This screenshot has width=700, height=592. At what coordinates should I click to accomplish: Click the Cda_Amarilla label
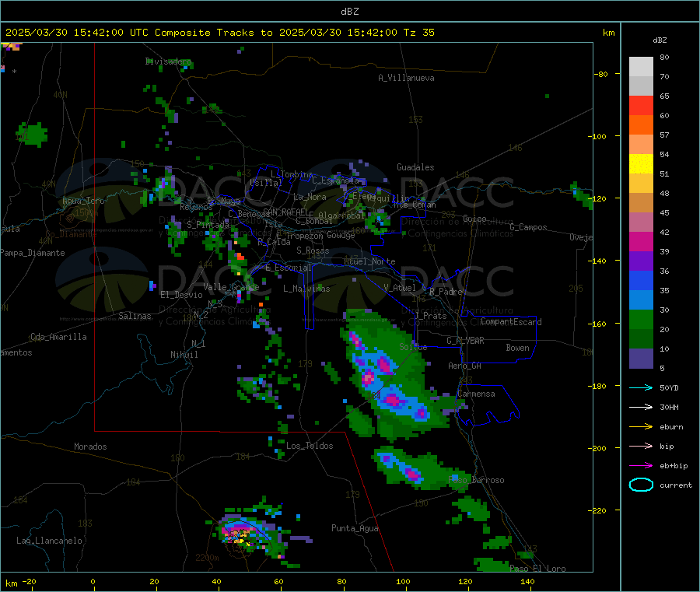click(x=58, y=337)
